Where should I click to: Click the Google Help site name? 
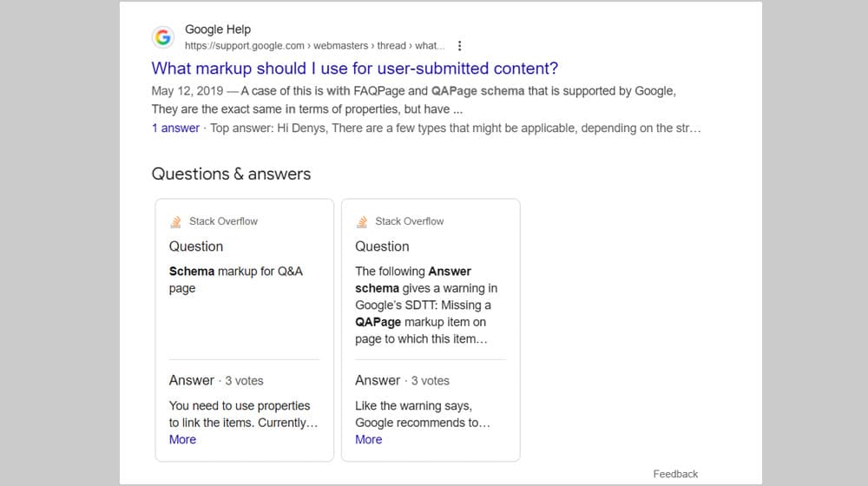point(218,30)
